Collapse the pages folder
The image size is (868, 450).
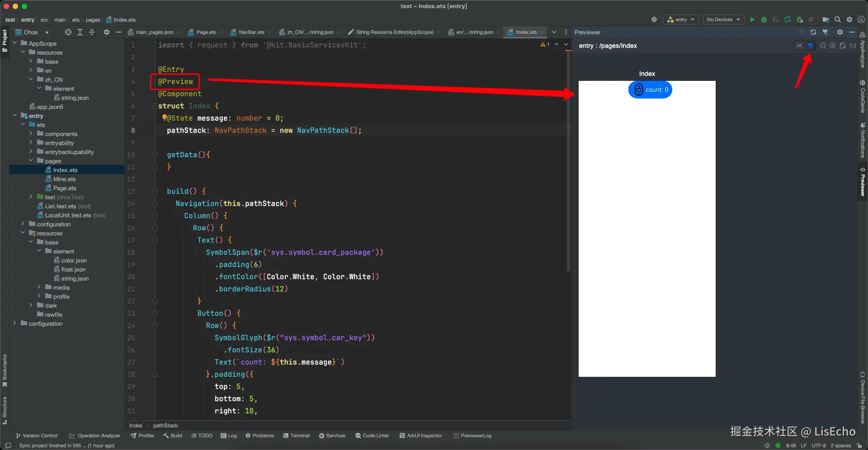click(x=31, y=161)
